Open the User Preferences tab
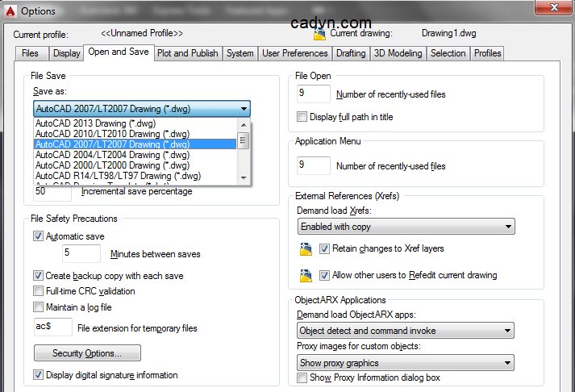575x392 pixels. [x=295, y=53]
